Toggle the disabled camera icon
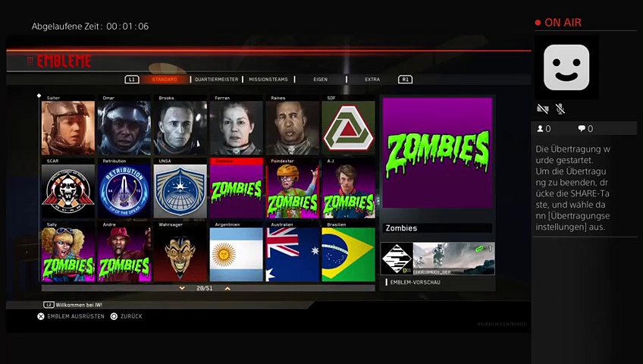Image resolution: width=643 pixels, height=364 pixels. (x=543, y=110)
